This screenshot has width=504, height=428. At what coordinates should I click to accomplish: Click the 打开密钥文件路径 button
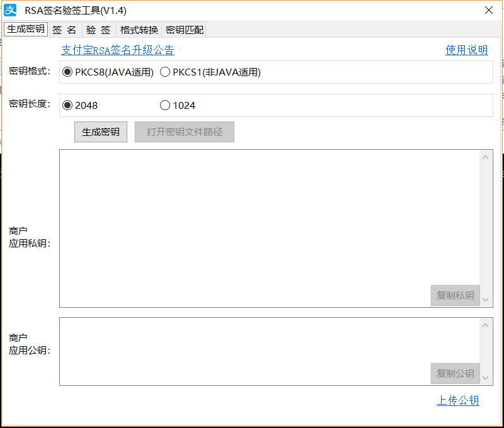[184, 132]
